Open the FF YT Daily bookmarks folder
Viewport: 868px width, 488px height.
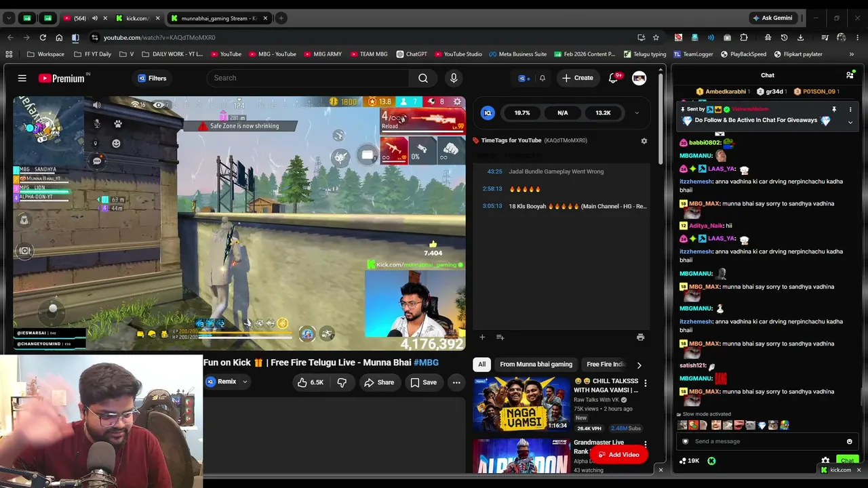tap(92, 54)
